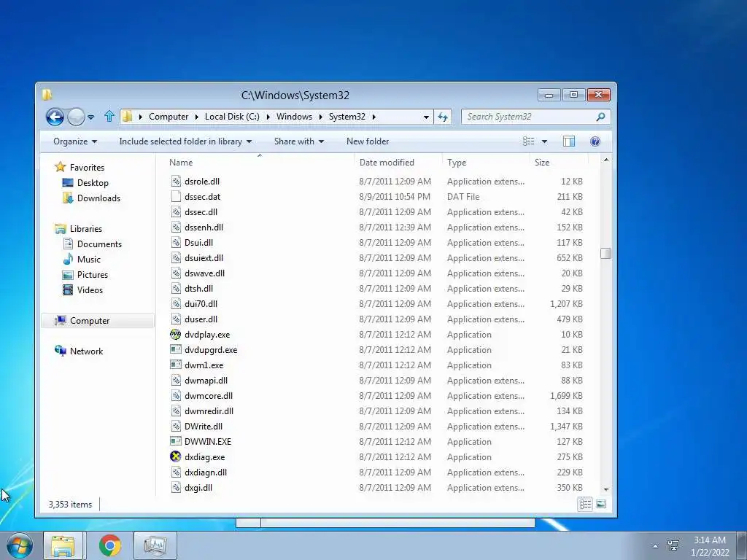The image size is (747, 560).
Task: Open the address bar history dropdown
Action: click(x=426, y=117)
